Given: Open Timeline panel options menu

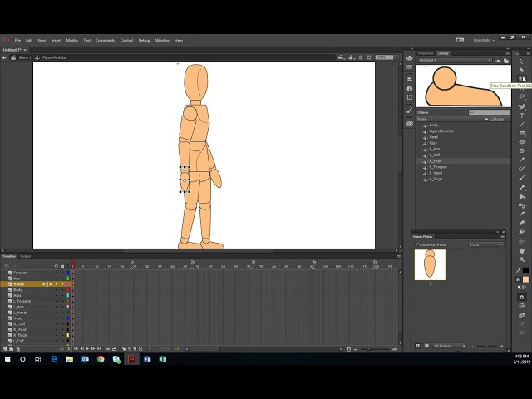Looking at the screenshot, I should coord(399,256).
